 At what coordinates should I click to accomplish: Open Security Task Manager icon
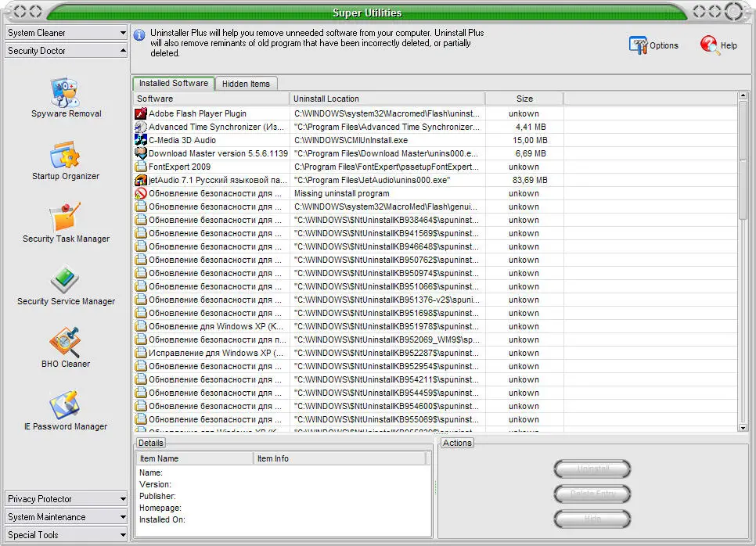tap(66, 217)
